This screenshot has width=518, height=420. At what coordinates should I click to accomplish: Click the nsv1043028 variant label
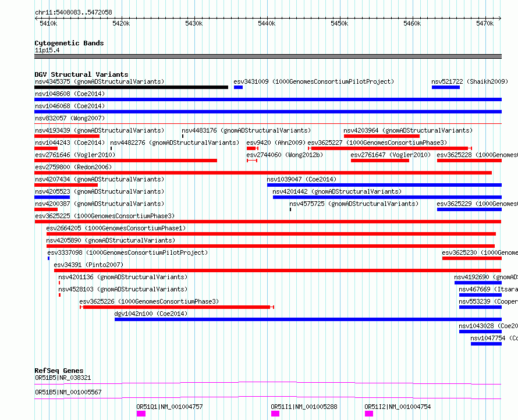[488, 326]
